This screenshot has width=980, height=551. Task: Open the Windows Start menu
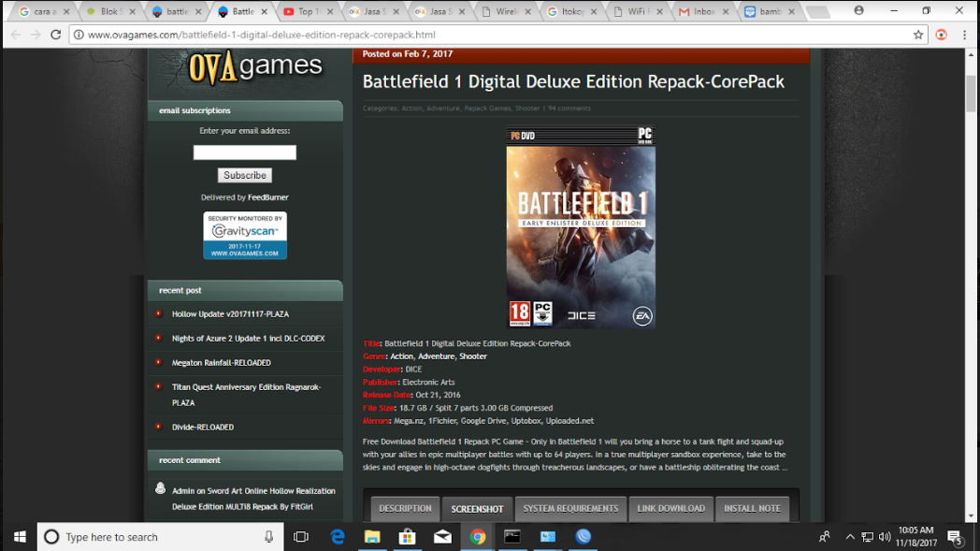click(x=20, y=537)
